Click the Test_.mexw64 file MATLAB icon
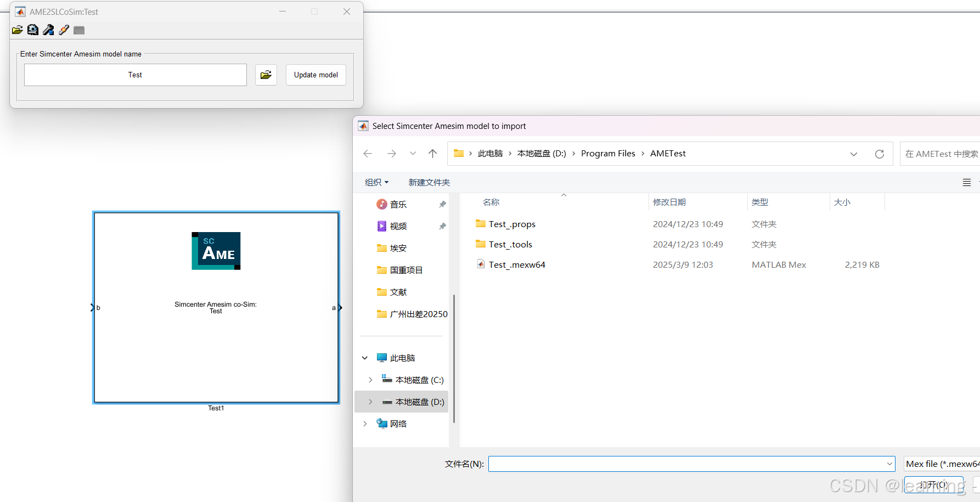The image size is (980, 502). (x=481, y=264)
